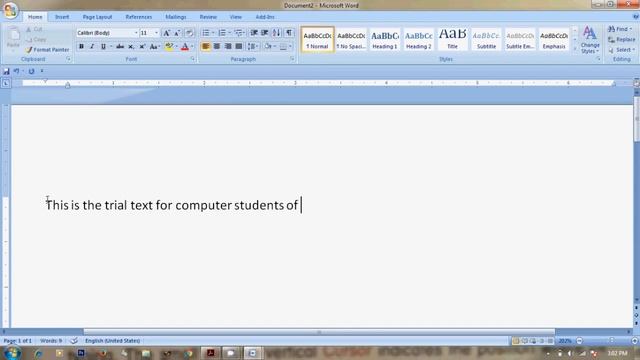Image resolution: width=640 pixels, height=360 pixels.
Task: Switch to Page Layout tab
Action: 97,17
